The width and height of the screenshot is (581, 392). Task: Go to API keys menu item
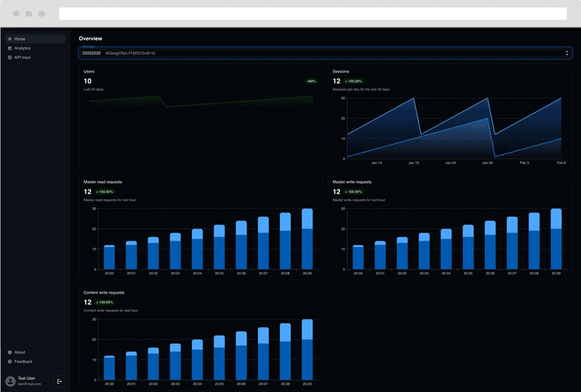pyautogui.click(x=22, y=57)
